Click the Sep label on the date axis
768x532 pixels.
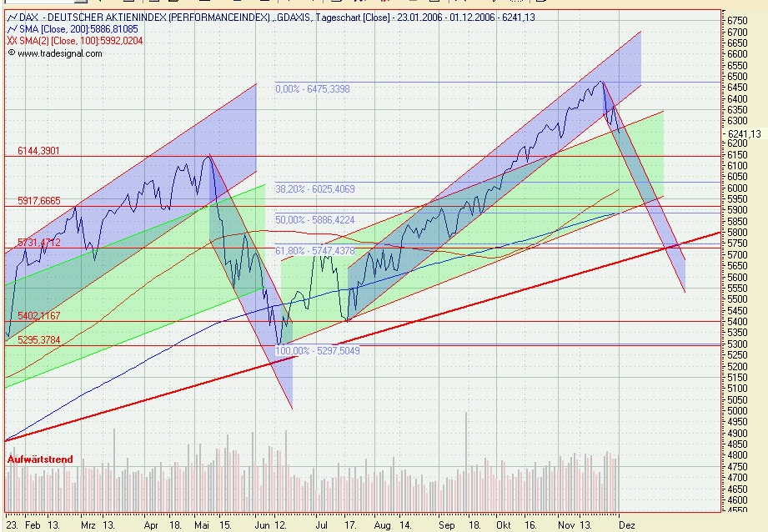tap(447, 525)
